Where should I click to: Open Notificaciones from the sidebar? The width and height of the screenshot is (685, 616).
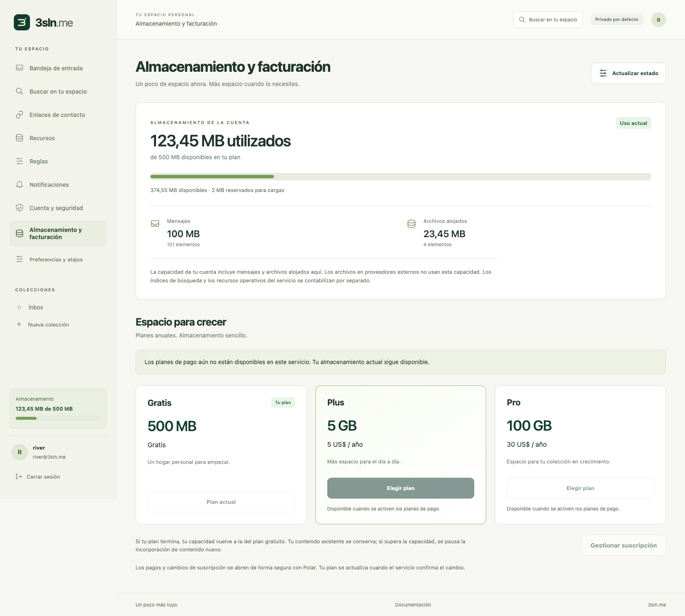click(x=58, y=184)
